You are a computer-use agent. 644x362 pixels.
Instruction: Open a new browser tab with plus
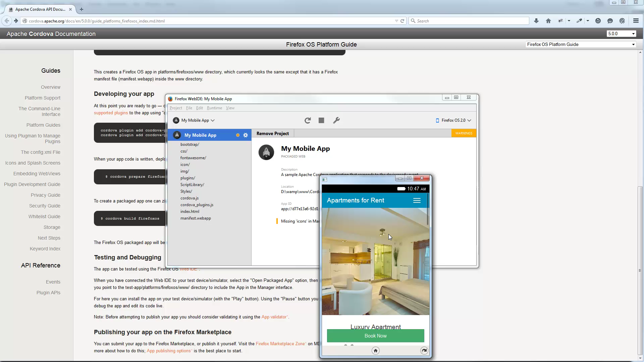click(x=82, y=9)
